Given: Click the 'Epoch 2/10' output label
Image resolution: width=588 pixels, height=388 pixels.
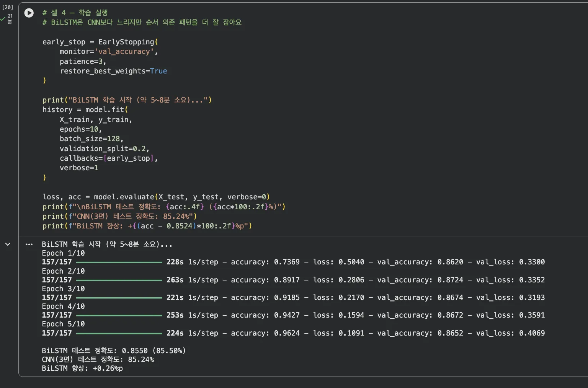Looking at the screenshot, I should [x=63, y=271].
